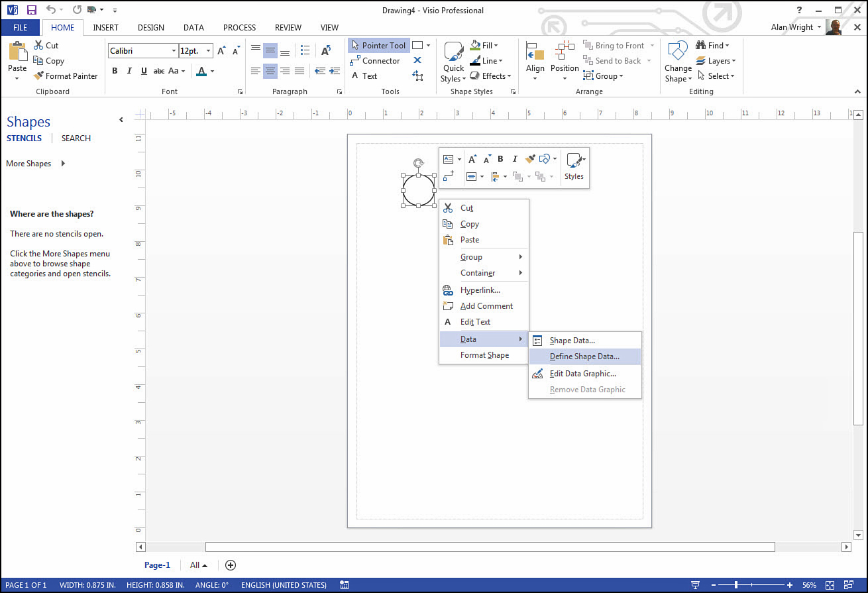Click the Help question mark icon
This screenshot has height=593, width=868.
coord(800,10)
